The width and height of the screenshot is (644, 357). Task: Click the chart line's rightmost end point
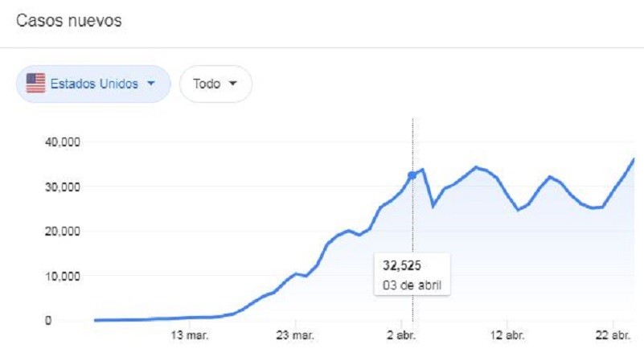pos(634,159)
